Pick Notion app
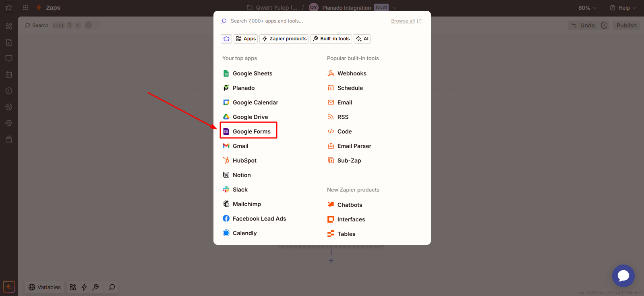 (x=237, y=175)
